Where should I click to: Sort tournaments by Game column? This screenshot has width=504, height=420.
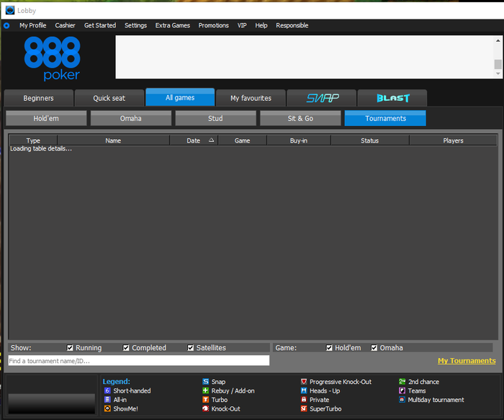242,140
